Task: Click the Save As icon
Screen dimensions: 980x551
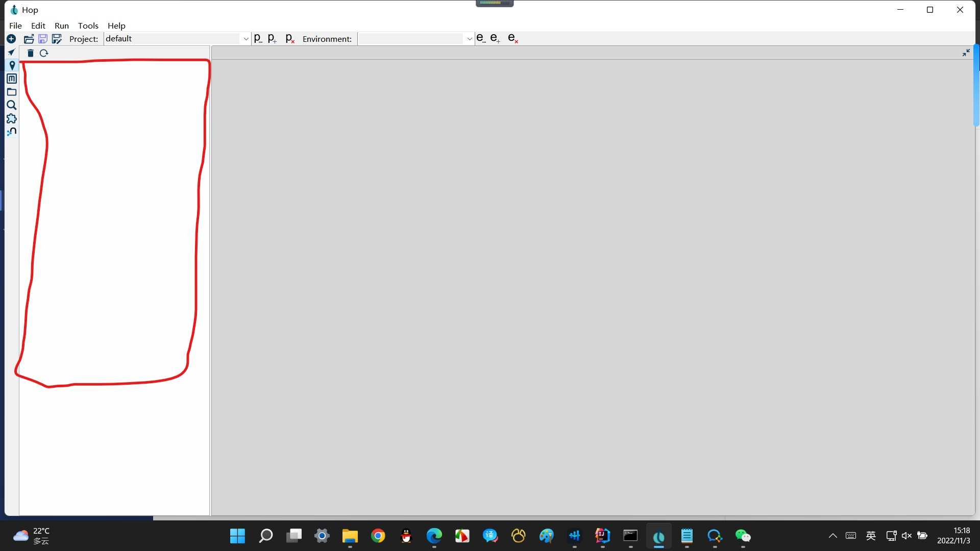Action: [x=57, y=39]
